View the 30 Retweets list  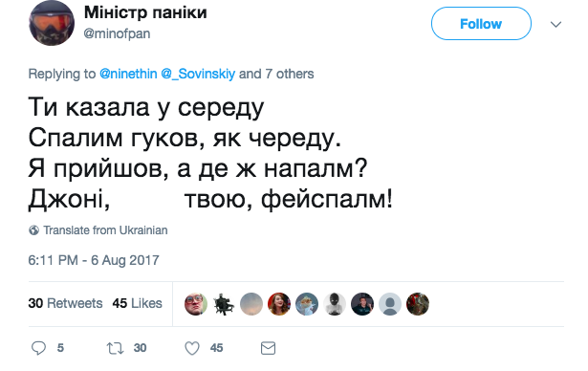[65, 303]
